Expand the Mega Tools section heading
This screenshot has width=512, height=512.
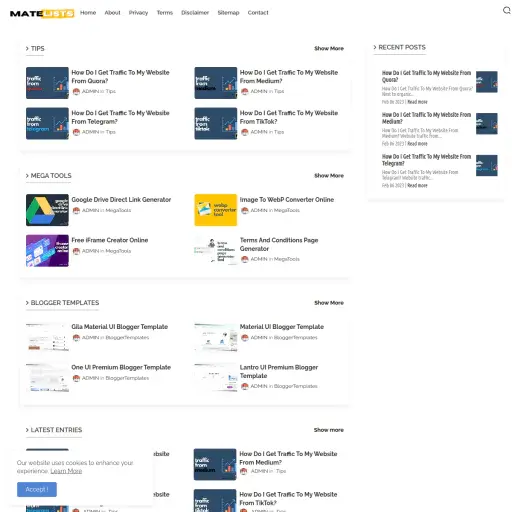pos(48,176)
